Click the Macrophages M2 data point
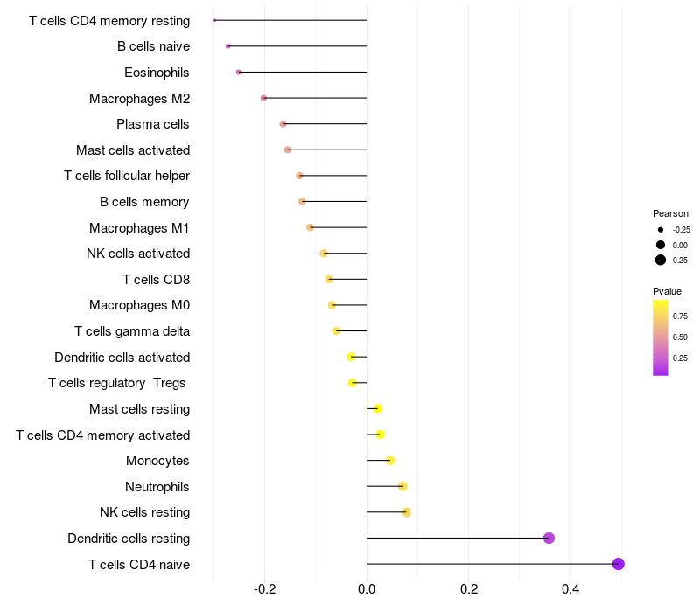 264,98
